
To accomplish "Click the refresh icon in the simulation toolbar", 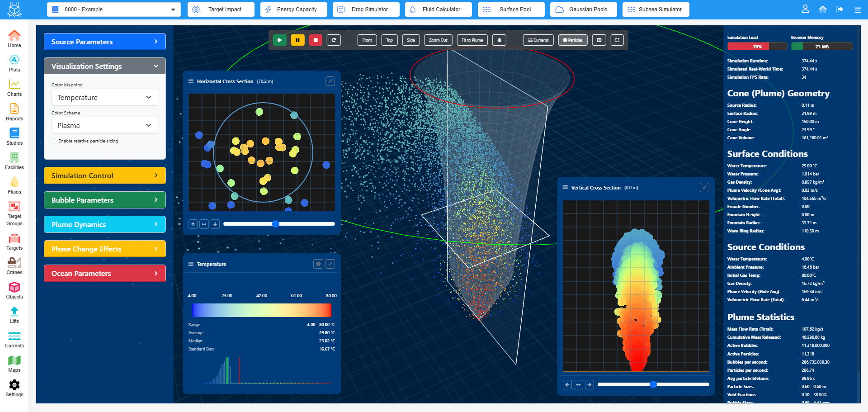I will [x=334, y=40].
